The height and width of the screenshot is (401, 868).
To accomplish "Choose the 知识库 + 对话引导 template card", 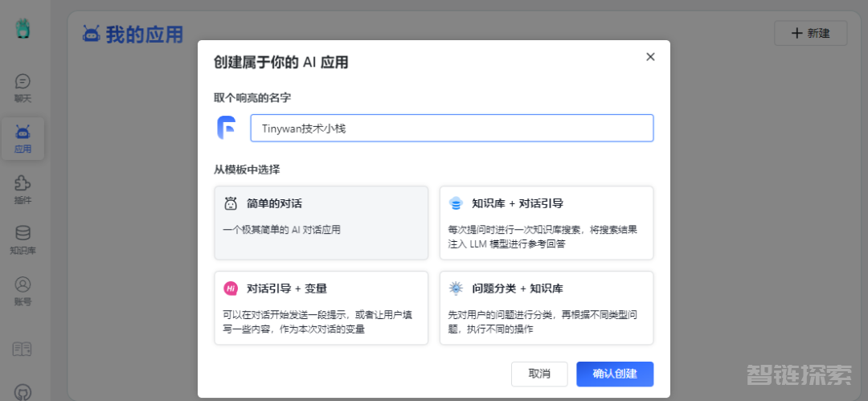I will click(547, 223).
